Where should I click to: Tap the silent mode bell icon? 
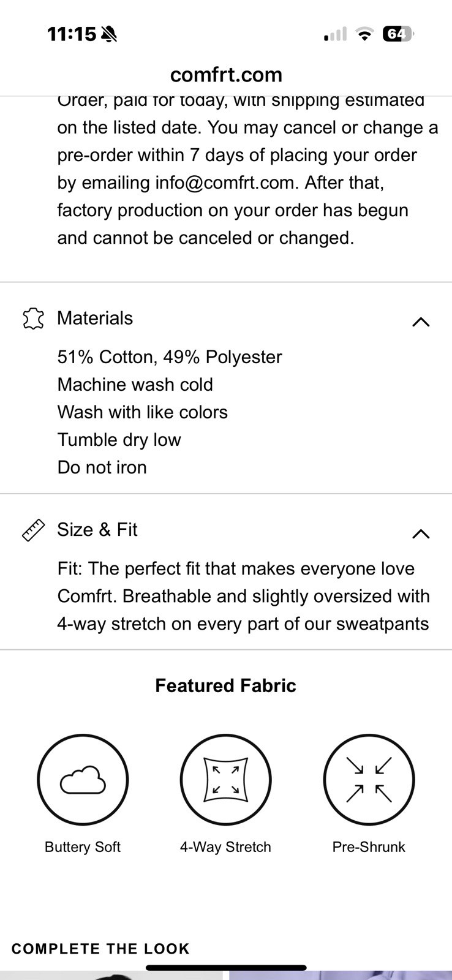pos(109,34)
